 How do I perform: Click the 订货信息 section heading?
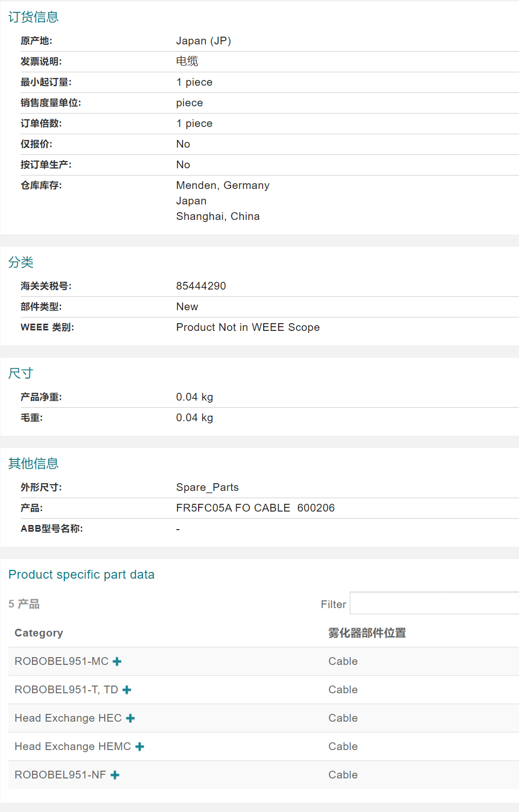34,17
